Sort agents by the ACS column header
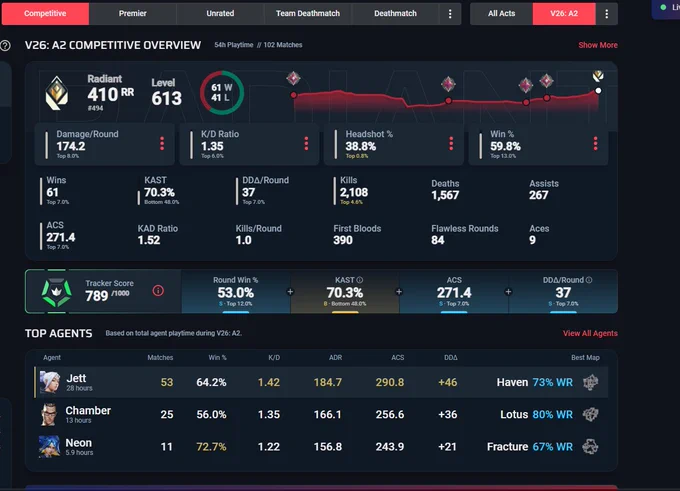Screen dimensions: 680x491 coord(398,357)
